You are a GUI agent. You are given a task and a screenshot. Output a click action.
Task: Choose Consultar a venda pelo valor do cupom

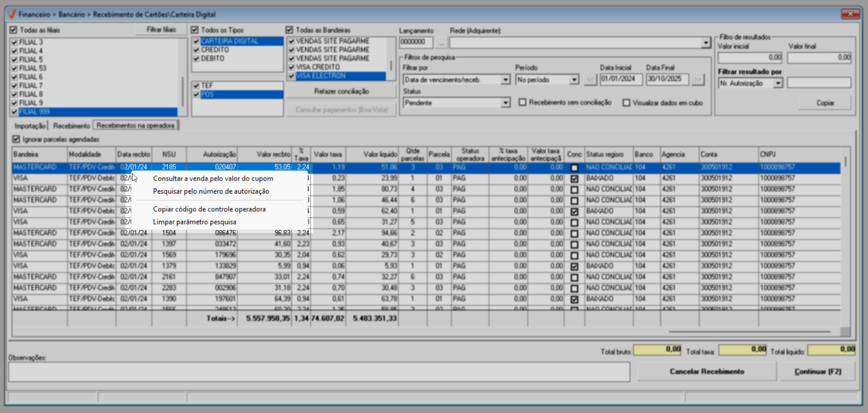pos(213,179)
